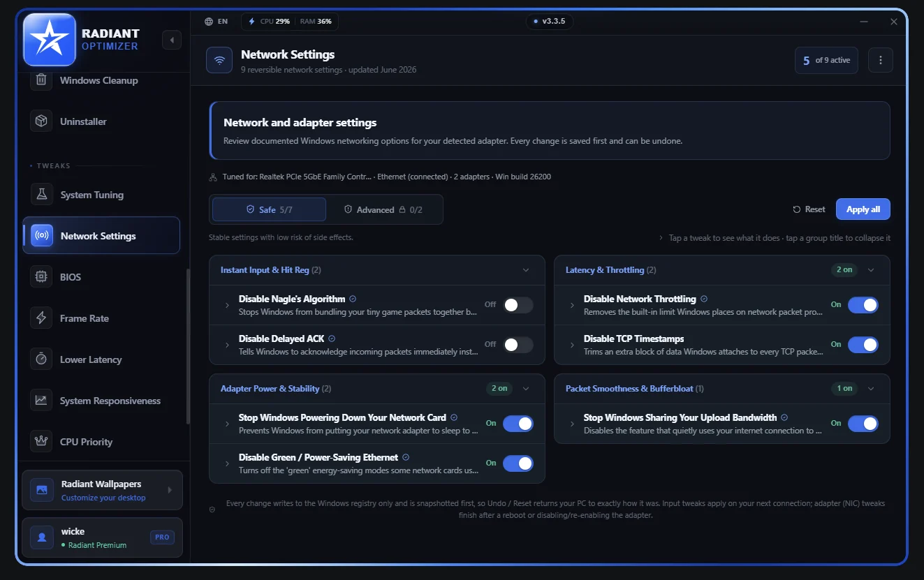
Task: Switch to the Advanced 0/2 tab
Action: pyautogui.click(x=383, y=209)
